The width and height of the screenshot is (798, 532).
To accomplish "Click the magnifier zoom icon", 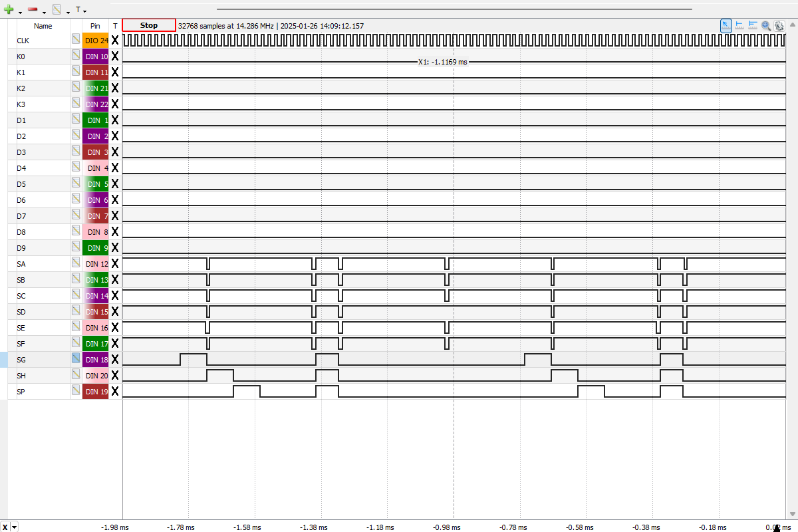I will 766,25.
